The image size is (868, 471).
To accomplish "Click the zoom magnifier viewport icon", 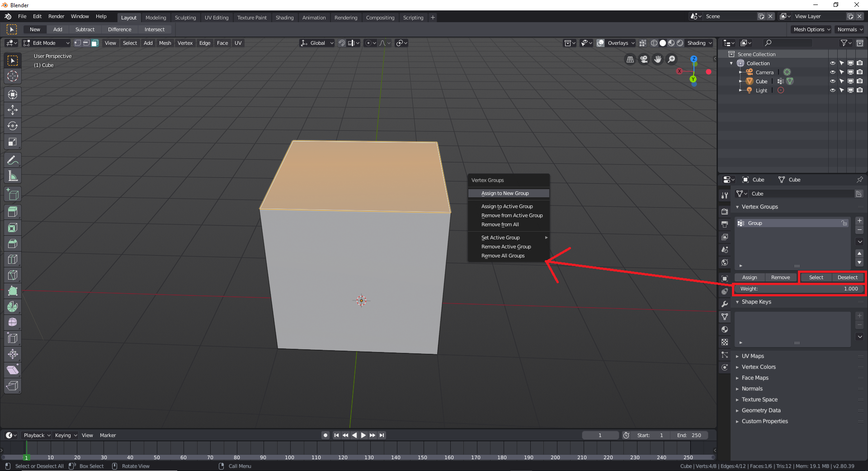I will (x=672, y=59).
